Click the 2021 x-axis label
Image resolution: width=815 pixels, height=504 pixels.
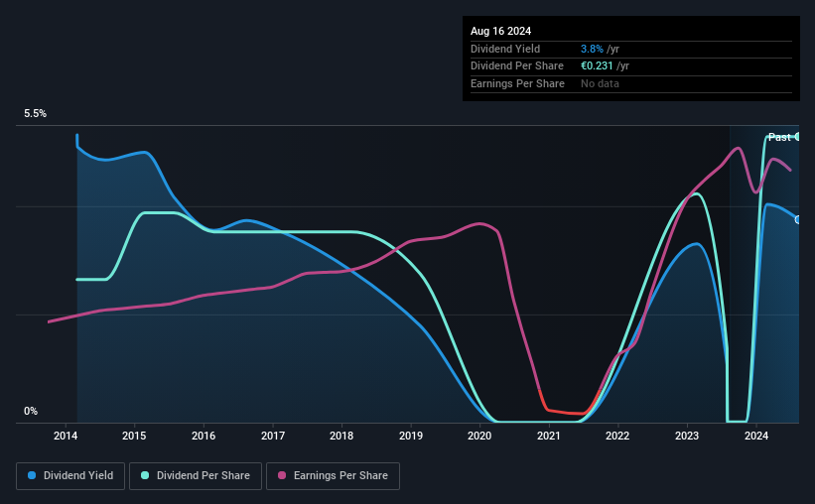coord(548,436)
